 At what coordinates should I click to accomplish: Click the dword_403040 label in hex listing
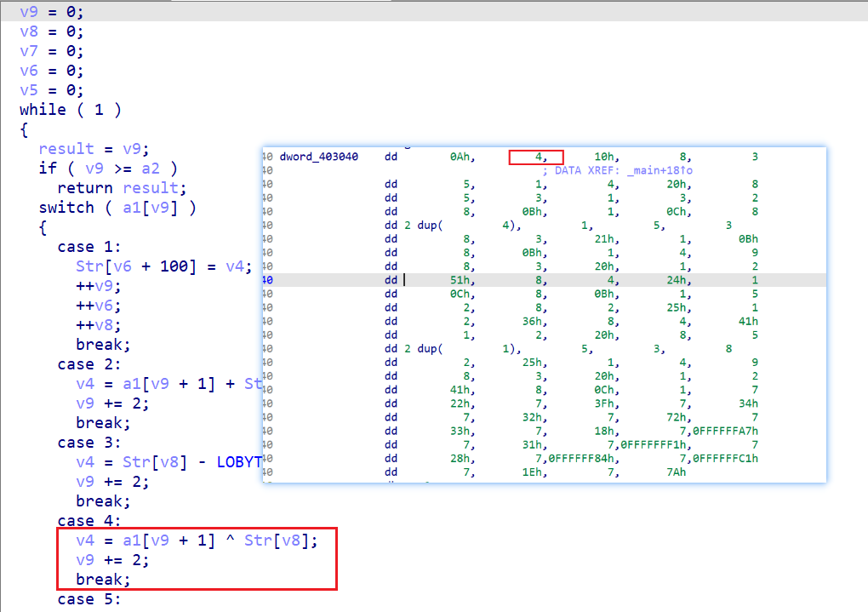(x=318, y=157)
